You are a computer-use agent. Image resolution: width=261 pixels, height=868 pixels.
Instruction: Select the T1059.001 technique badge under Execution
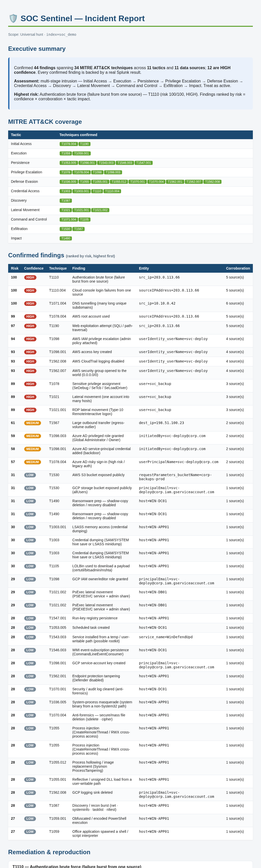pos(82,153)
